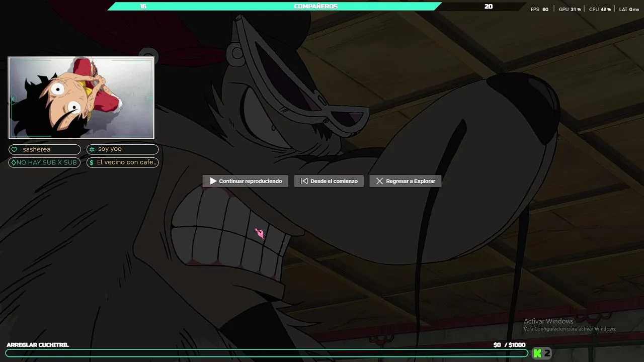This screenshot has height=362, width=644.
Task: Click Regresar a Explorar button
Action: click(405, 181)
